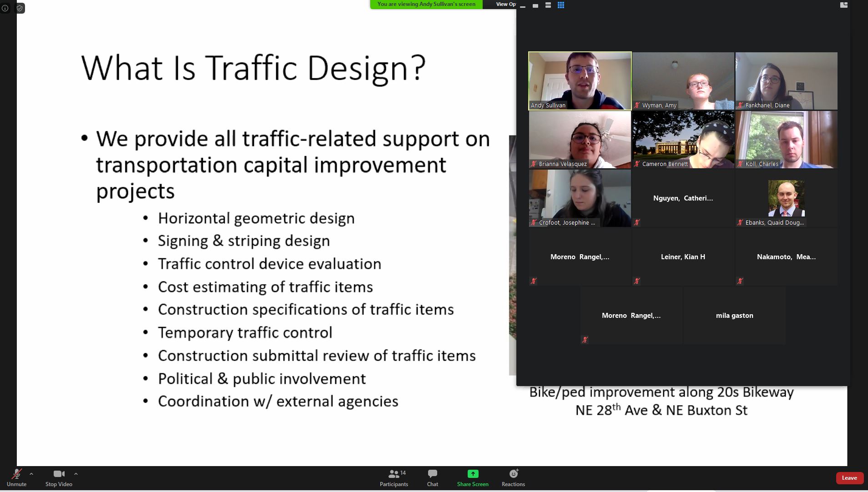The image size is (868, 492).
Task: Click the Share Screen button
Action: (473, 478)
